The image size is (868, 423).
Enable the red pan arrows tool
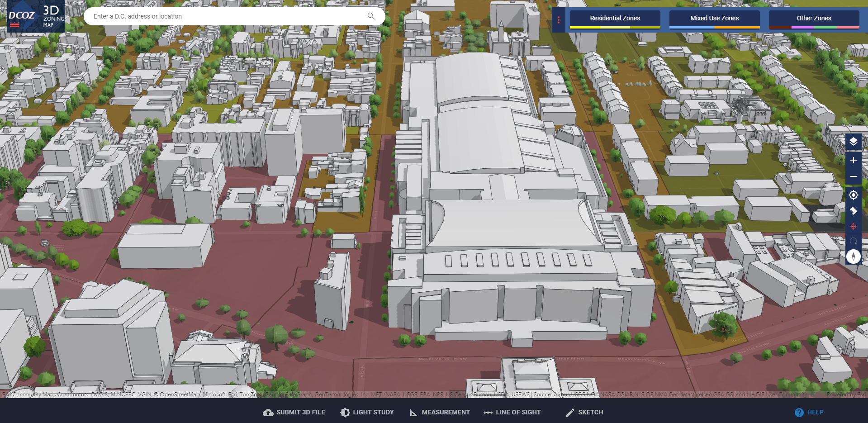click(853, 226)
